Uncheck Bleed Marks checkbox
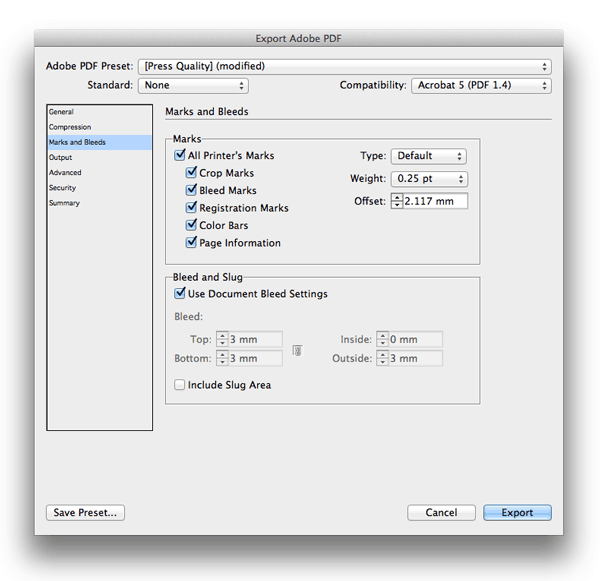The image size is (600, 581). (191, 190)
